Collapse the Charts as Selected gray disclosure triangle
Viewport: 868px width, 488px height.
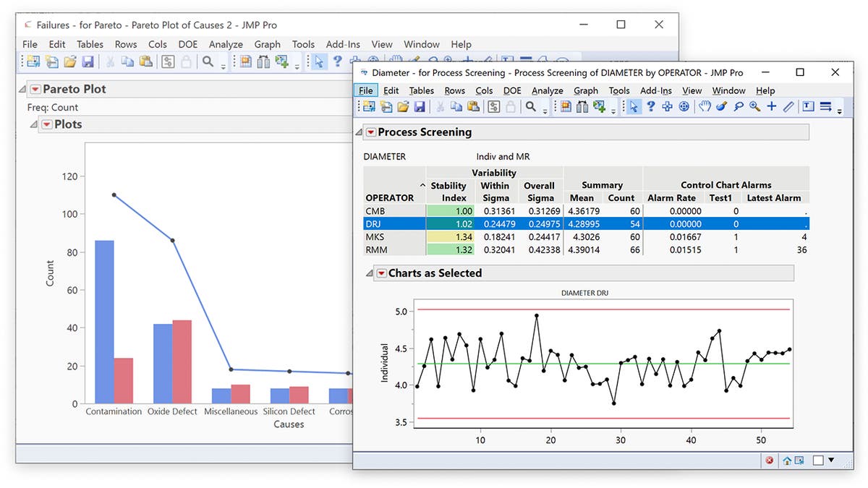[369, 273]
